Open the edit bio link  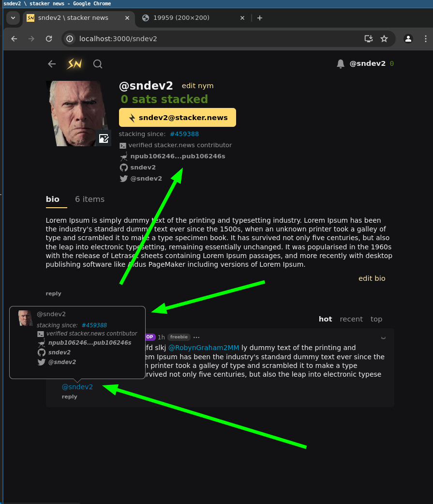pyautogui.click(x=372, y=278)
